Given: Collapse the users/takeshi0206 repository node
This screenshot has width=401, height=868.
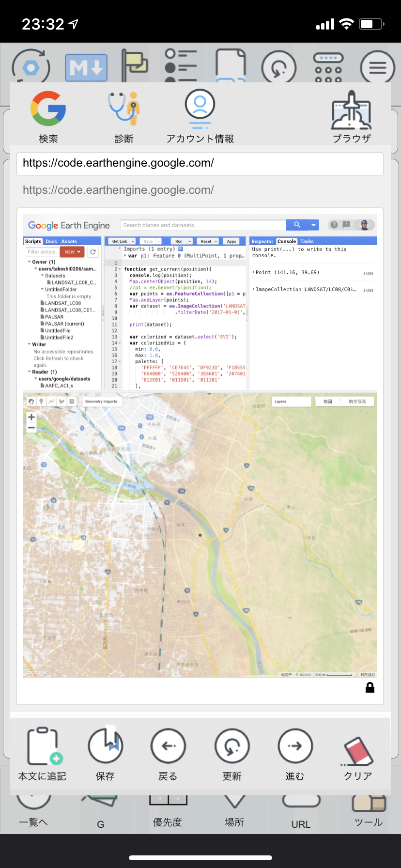Looking at the screenshot, I should [x=35, y=269].
